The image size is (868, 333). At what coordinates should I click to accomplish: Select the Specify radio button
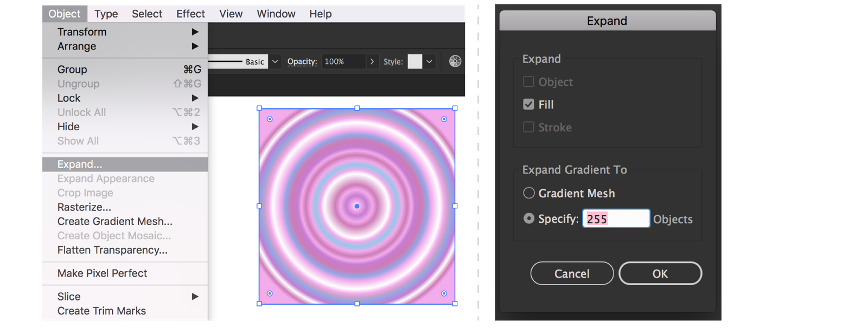(528, 219)
